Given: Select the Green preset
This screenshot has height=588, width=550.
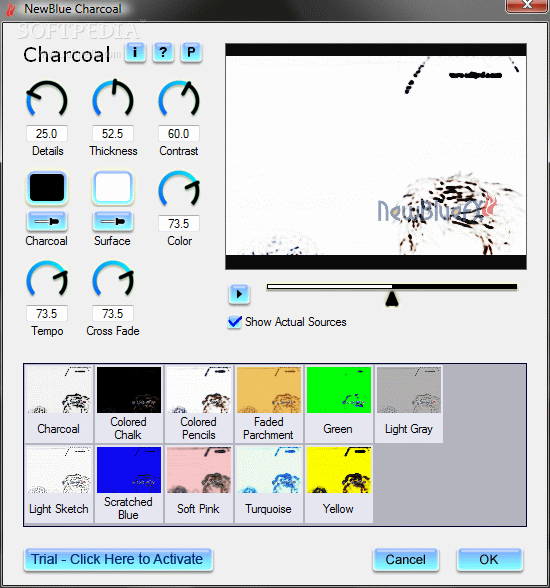Looking at the screenshot, I should coord(339,403).
